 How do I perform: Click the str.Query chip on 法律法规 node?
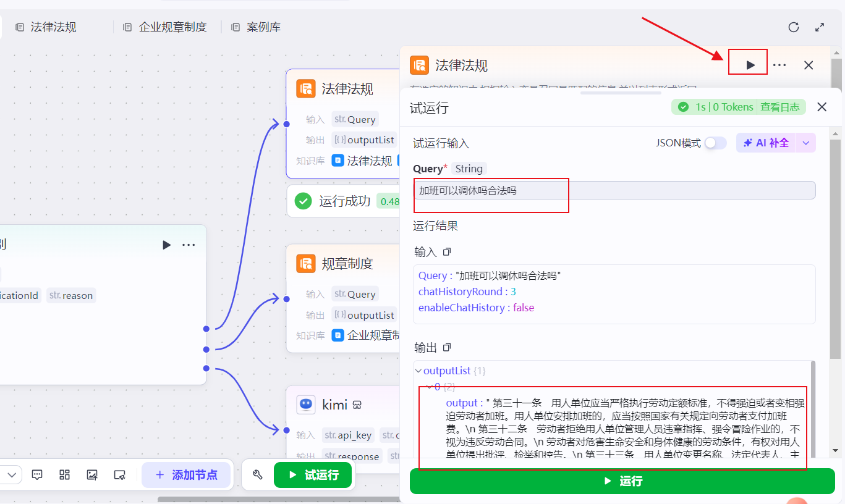tap(355, 120)
